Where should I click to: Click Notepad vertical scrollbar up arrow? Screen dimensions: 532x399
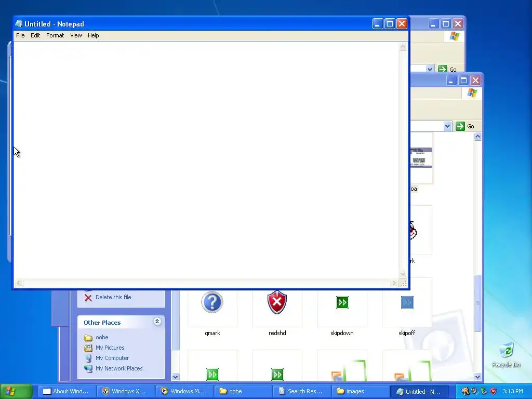click(x=403, y=46)
